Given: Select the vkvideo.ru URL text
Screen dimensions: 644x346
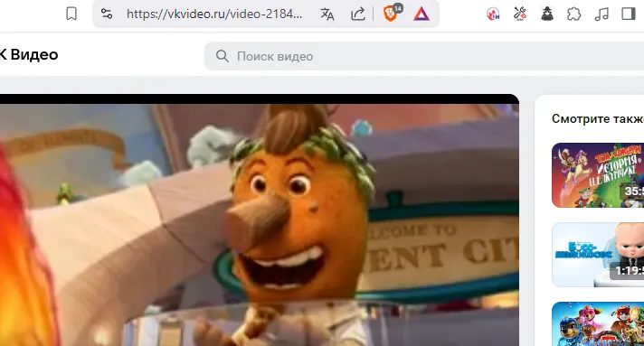Looking at the screenshot, I should (214, 14).
